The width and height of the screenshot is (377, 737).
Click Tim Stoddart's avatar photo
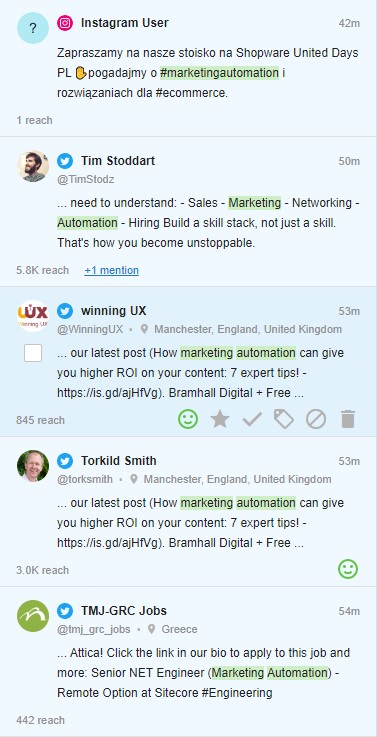[x=33, y=166]
